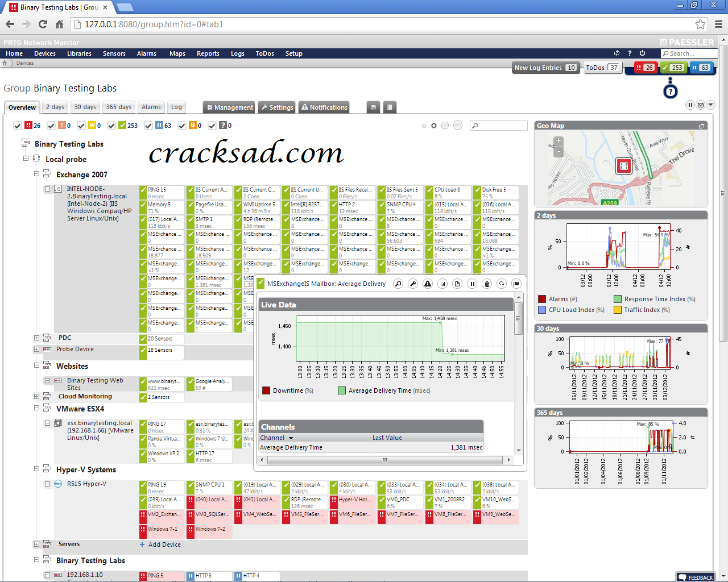The height and width of the screenshot is (582, 728).
Task: Open the Chrome menu icon
Action: tap(719, 24)
